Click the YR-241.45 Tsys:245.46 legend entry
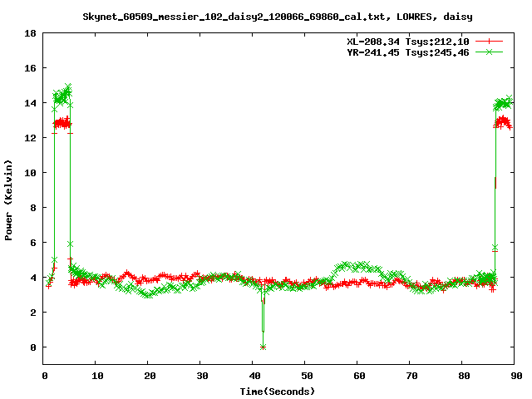 click(407, 52)
